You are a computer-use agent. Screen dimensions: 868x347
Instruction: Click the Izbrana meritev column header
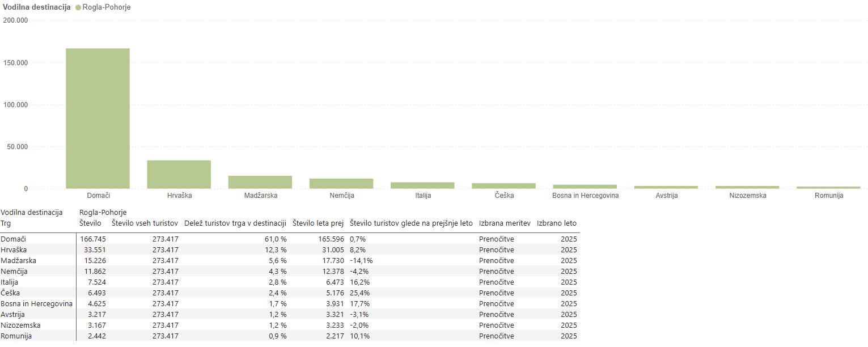tap(505, 223)
